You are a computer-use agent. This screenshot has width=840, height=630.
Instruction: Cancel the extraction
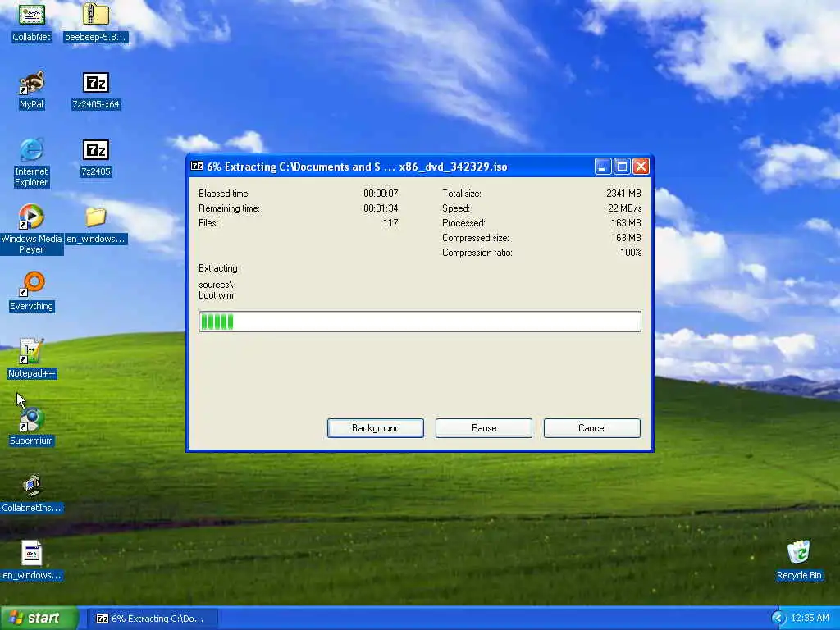(592, 428)
